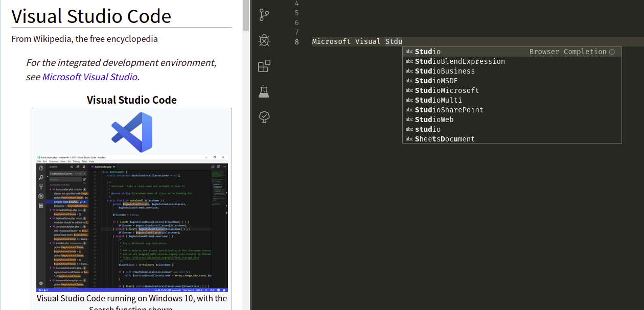Click the infobox title 'Visual Studio Code'

click(132, 100)
